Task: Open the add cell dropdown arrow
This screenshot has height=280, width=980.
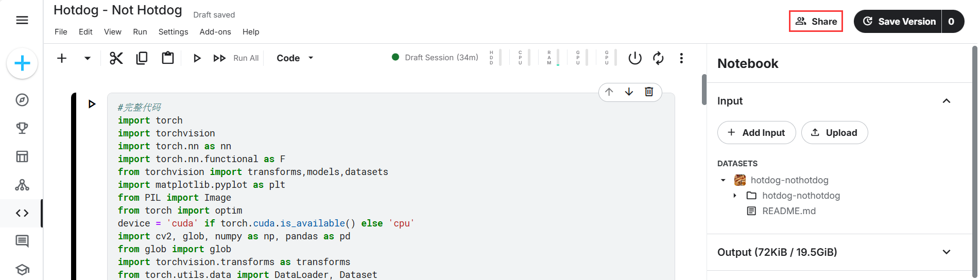Action: point(88,58)
